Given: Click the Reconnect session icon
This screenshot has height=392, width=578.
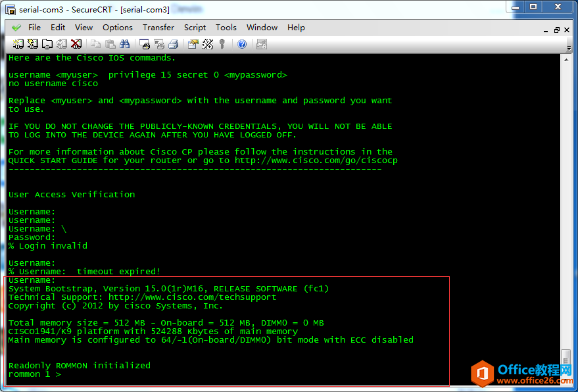Looking at the screenshot, I should click(62, 44).
